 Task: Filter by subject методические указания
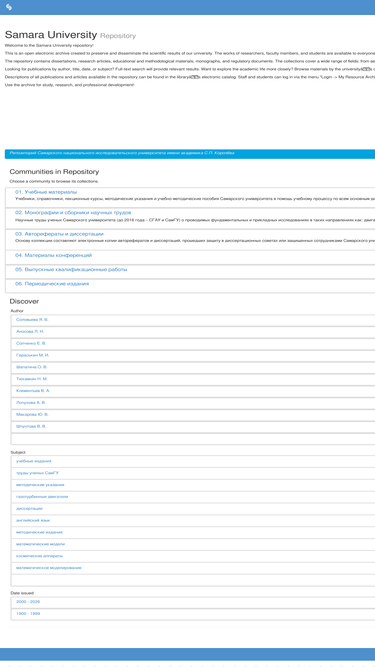click(x=40, y=485)
